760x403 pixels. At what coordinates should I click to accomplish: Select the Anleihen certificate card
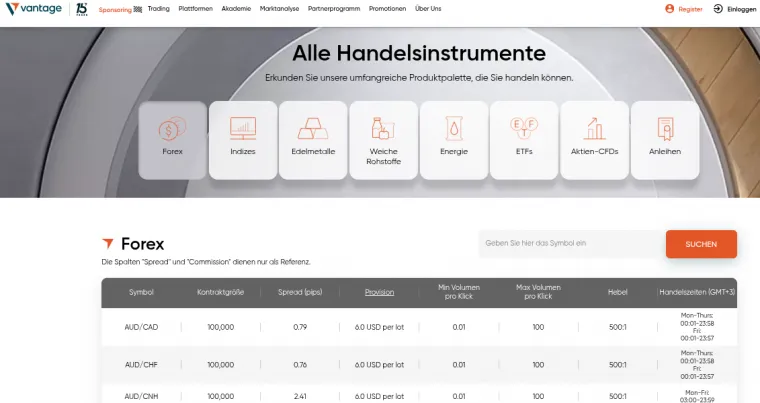click(x=665, y=140)
